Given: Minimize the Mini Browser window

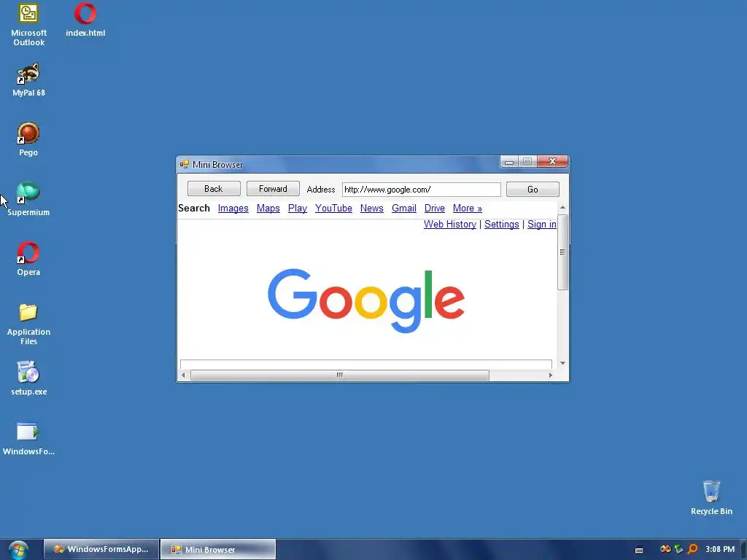Looking at the screenshot, I should pos(508,162).
